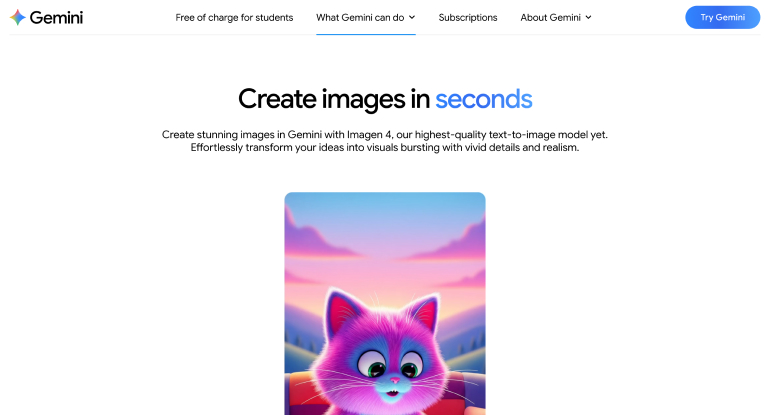Click the blue Try Gemini button
This screenshot has width=768, height=415.
coord(722,17)
